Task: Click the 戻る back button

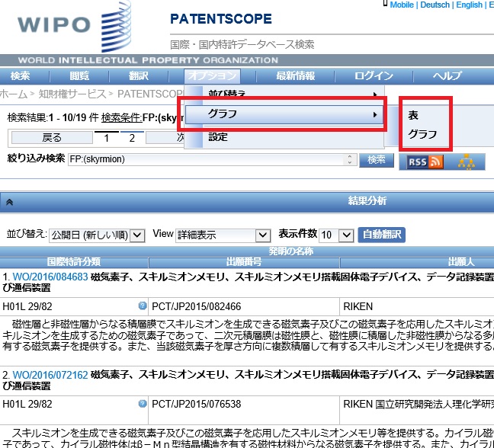Action: (52, 138)
